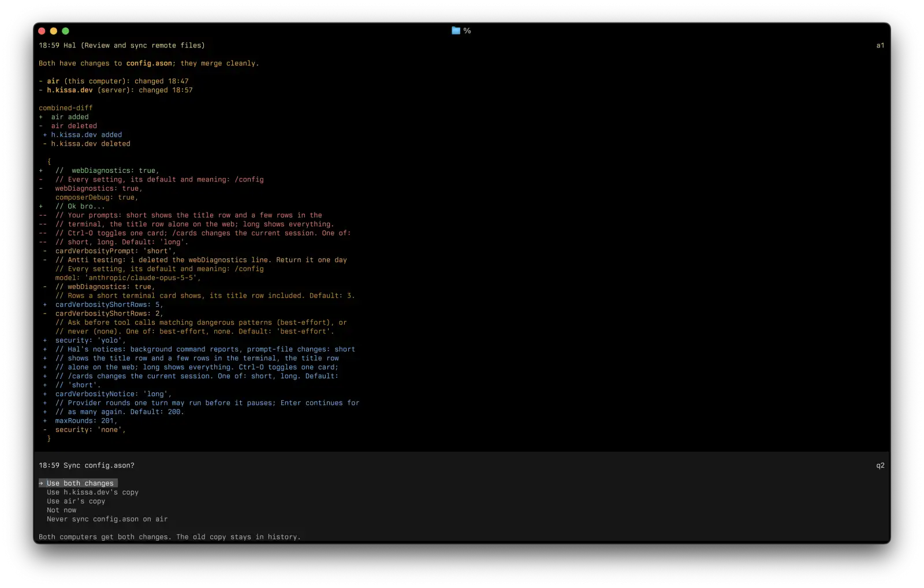924x588 pixels.
Task: Click the 'air added' legend line
Action: (64, 117)
